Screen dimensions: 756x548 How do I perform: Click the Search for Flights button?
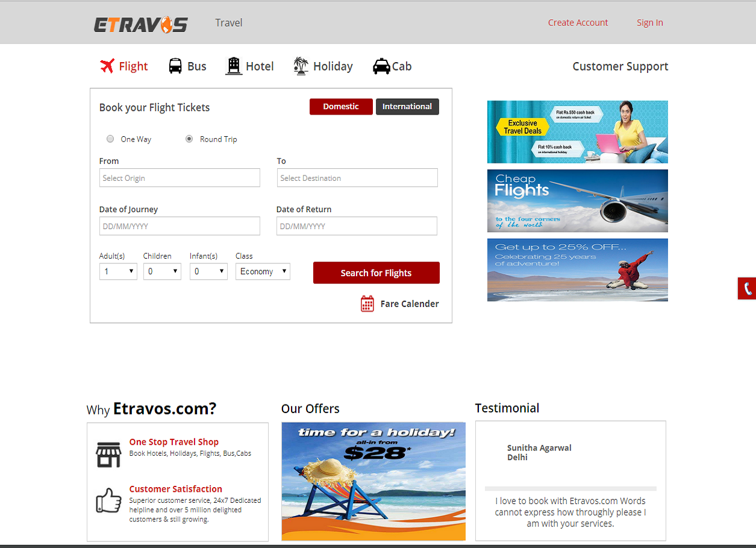tap(376, 272)
